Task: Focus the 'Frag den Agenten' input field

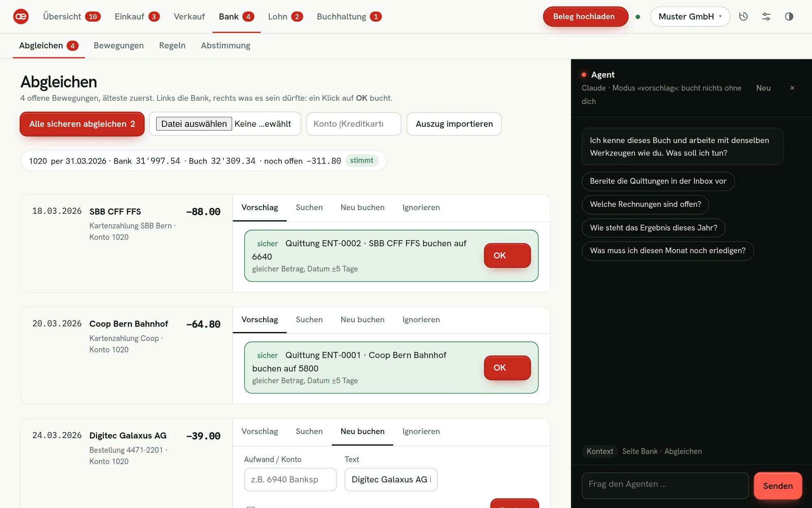Action: click(x=665, y=486)
